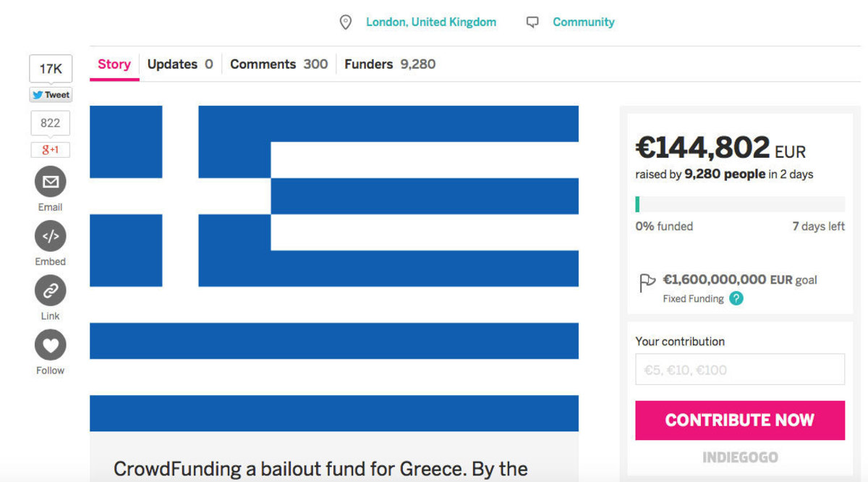Open the Community category link
The height and width of the screenshot is (482, 868).
coord(584,22)
